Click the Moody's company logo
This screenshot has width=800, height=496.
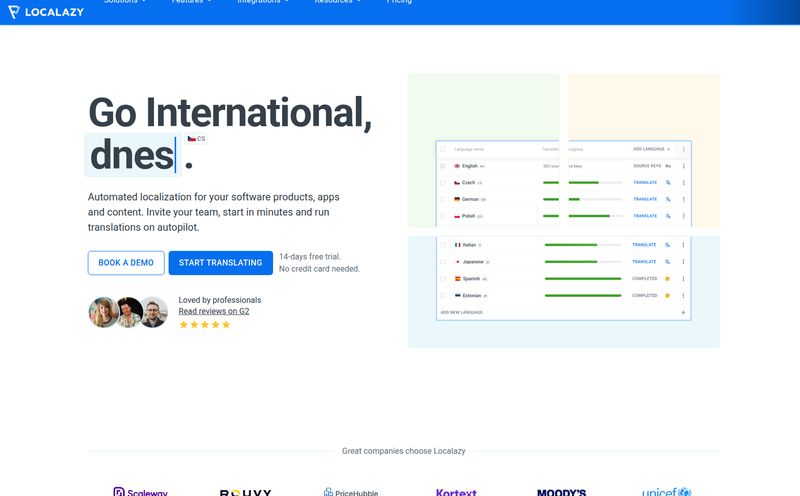coord(561,492)
